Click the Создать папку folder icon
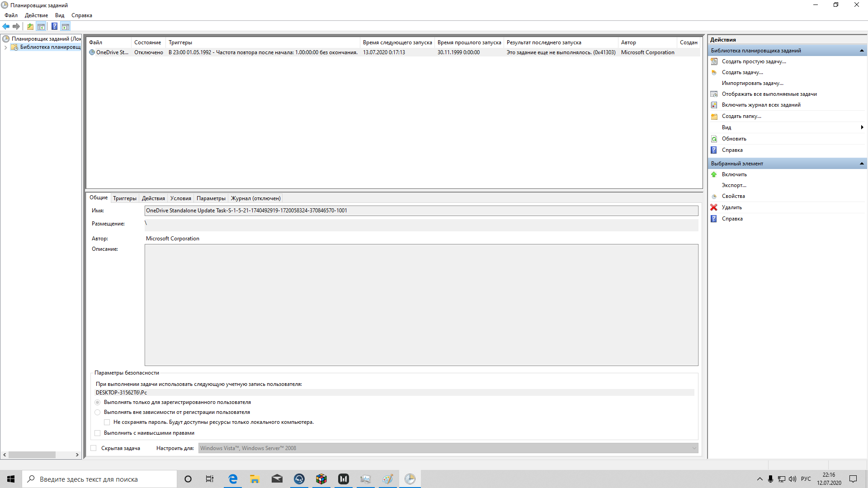 click(x=714, y=116)
